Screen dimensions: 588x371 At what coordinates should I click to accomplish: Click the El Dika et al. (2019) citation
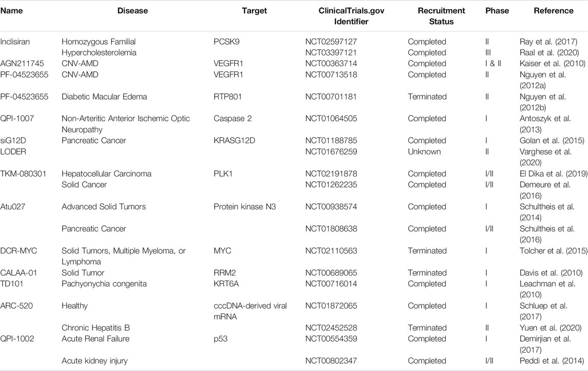pyautogui.click(x=554, y=173)
